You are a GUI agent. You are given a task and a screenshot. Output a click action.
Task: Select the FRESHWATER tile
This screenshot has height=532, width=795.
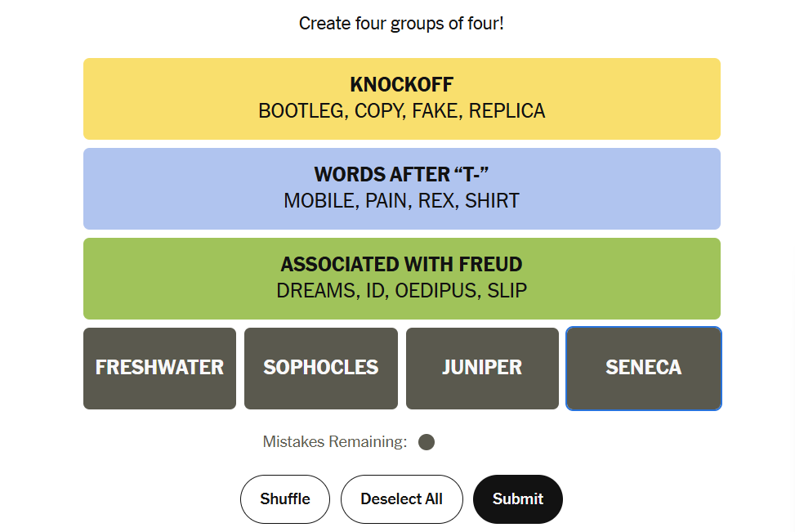159,369
